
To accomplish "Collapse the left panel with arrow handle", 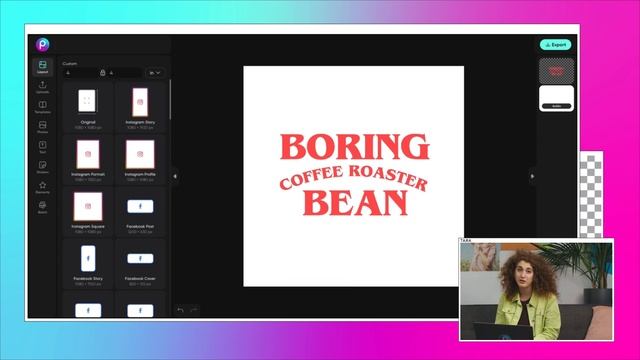I will 175,176.
